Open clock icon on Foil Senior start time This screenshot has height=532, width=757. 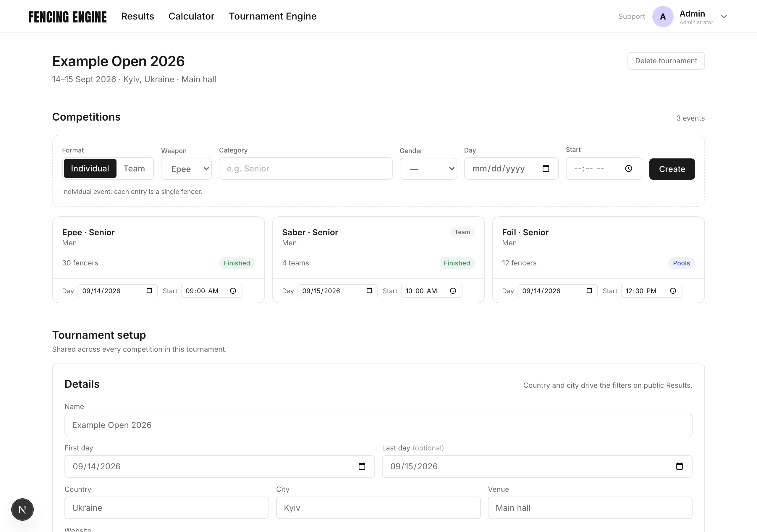pyautogui.click(x=673, y=291)
